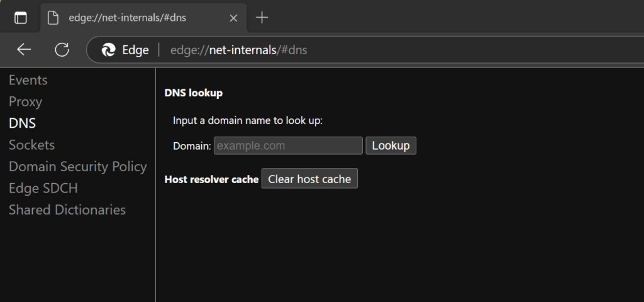Click the page icon on the tab

(53, 18)
